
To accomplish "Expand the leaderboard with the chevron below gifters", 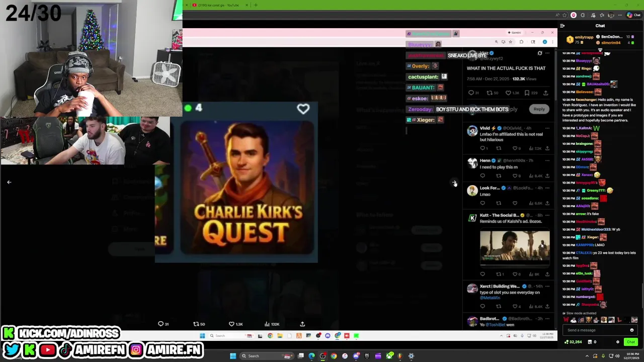I will tap(600, 50).
